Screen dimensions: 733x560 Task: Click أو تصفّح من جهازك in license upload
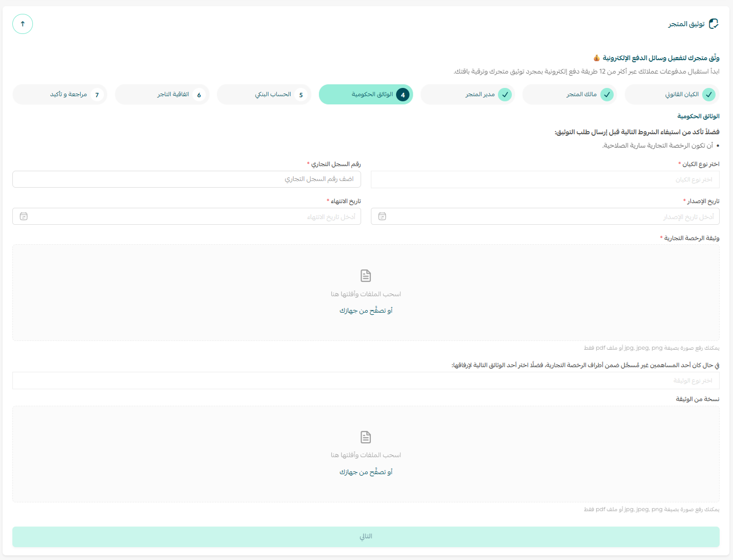[366, 311]
